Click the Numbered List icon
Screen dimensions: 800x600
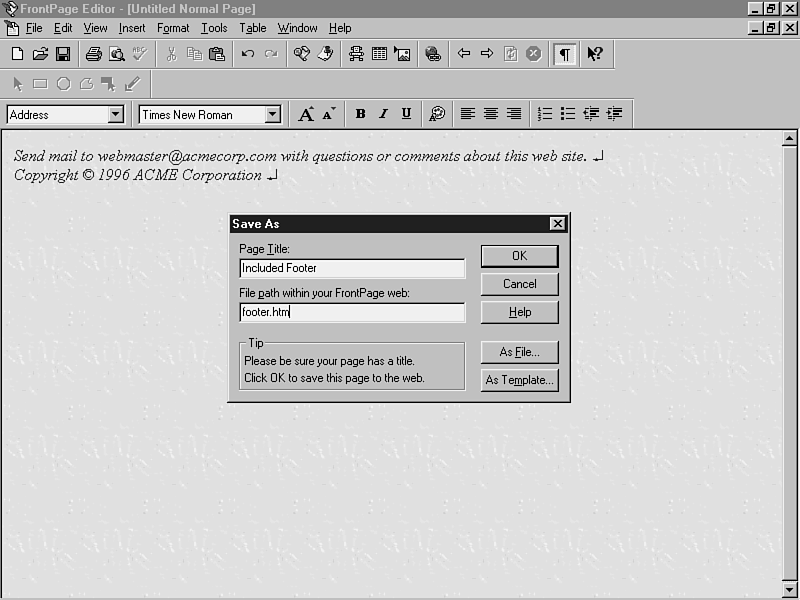click(x=545, y=114)
